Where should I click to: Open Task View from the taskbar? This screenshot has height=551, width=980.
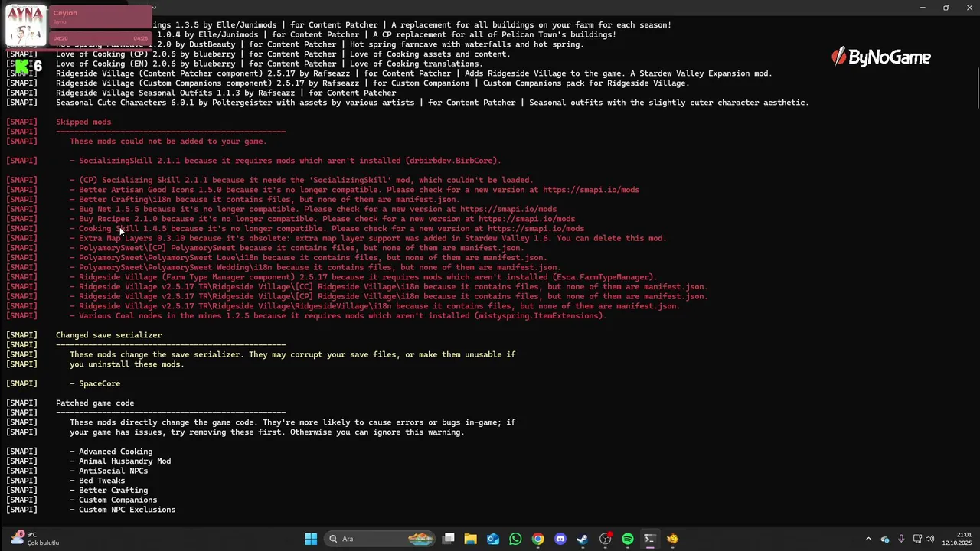tap(449, 539)
